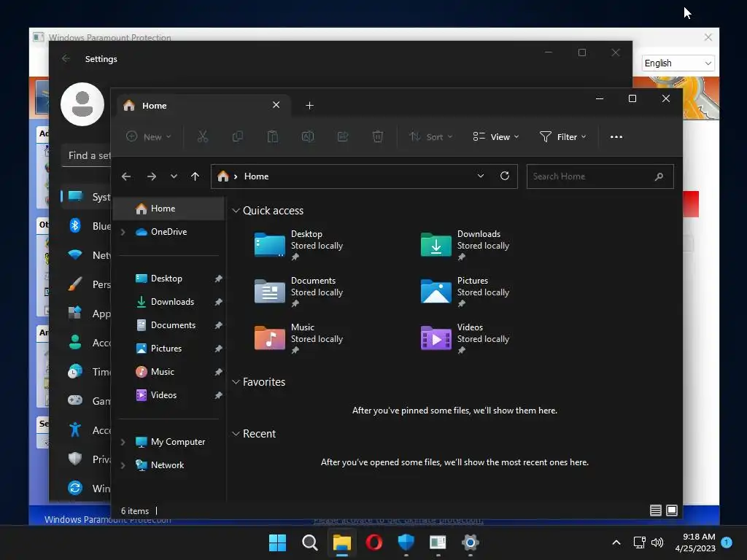Switch to details view icon in status bar

point(656,510)
